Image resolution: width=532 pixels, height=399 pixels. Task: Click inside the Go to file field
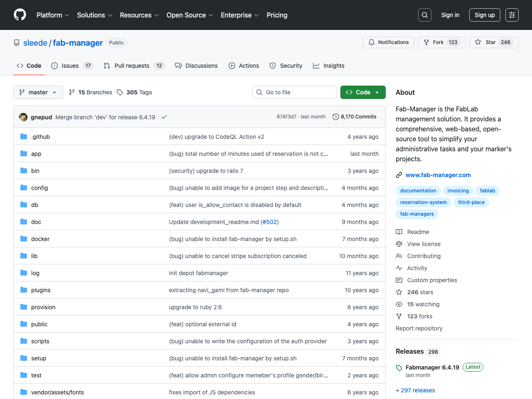click(x=294, y=92)
